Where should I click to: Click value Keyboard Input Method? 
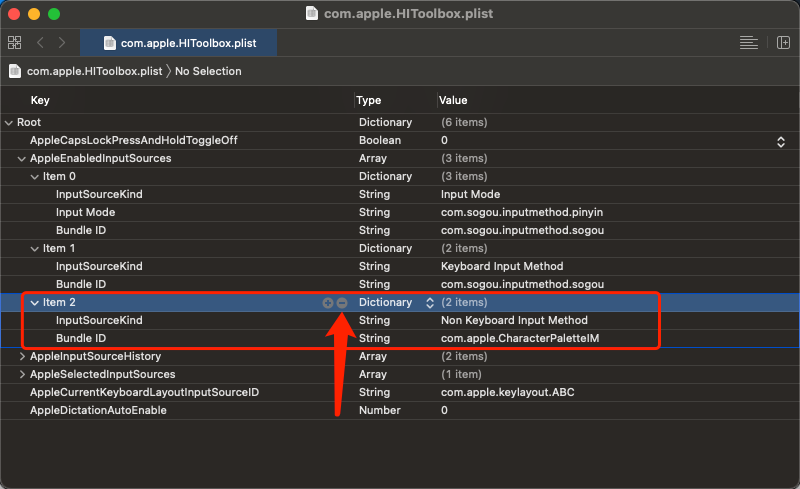pyautogui.click(x=502, y=266)
